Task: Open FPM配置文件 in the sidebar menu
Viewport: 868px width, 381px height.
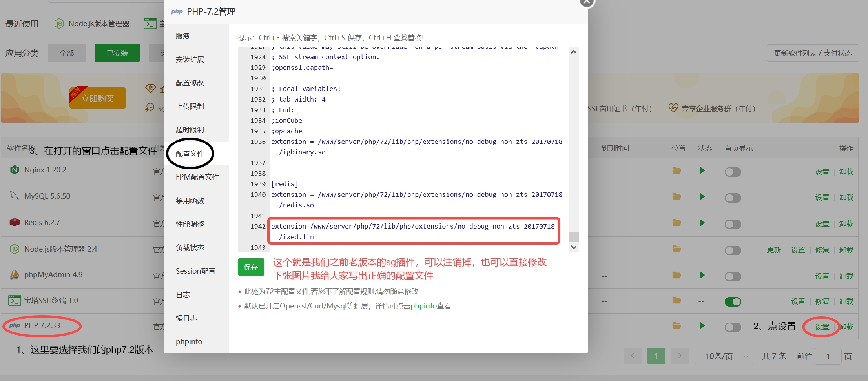Action: click(x=197, y=177)
